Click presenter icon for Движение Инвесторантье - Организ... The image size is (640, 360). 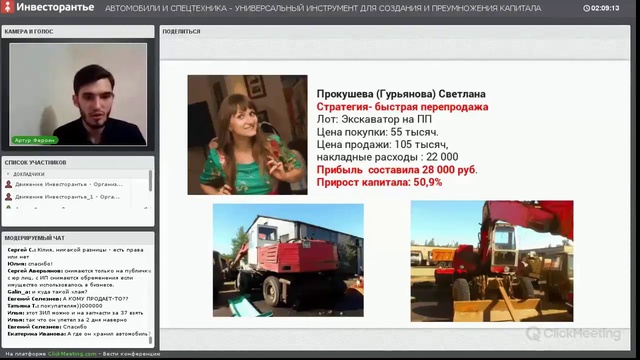pyautogui.click(x=9, y=184)
